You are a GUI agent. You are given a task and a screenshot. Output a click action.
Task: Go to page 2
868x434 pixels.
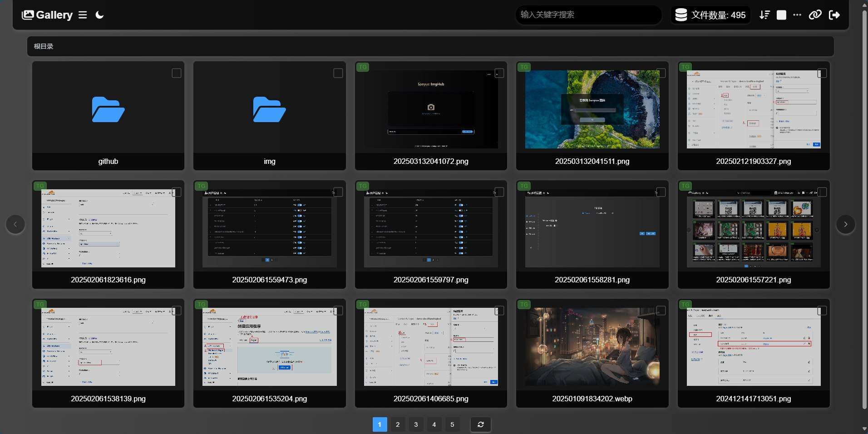398,424
